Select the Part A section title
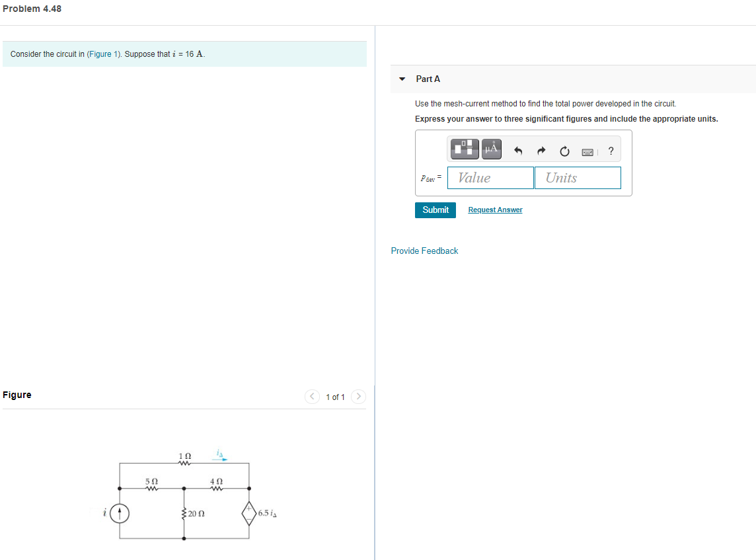This screenshot has height=560, width=756. click(x=427, y=79)
